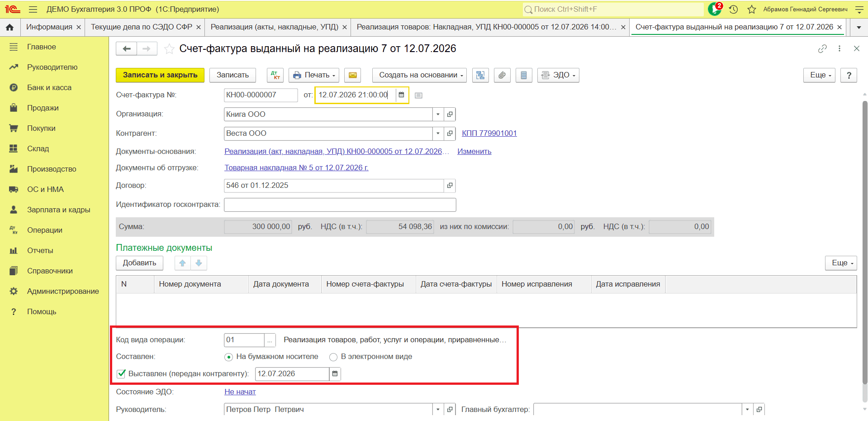Untick the Выставлен (передан контрагенту) checkbox
Screen dimensions: 868x421
(x=121, y=374)
